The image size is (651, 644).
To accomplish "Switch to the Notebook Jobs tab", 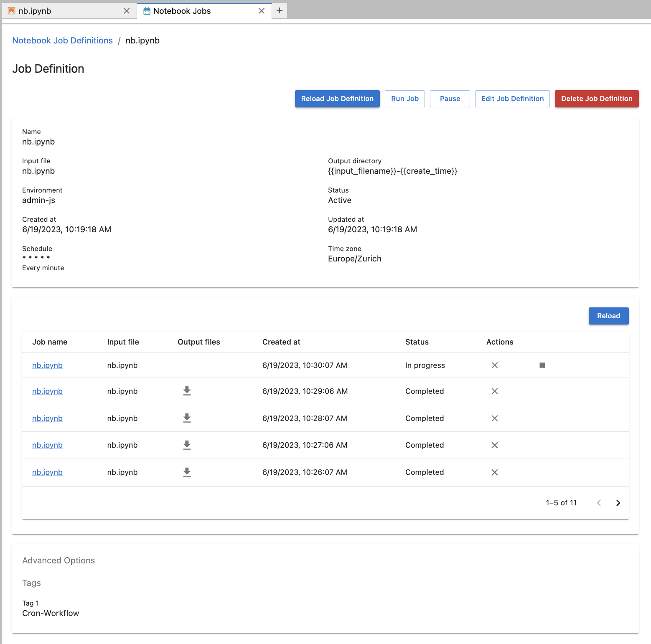I will click(182, 11).
